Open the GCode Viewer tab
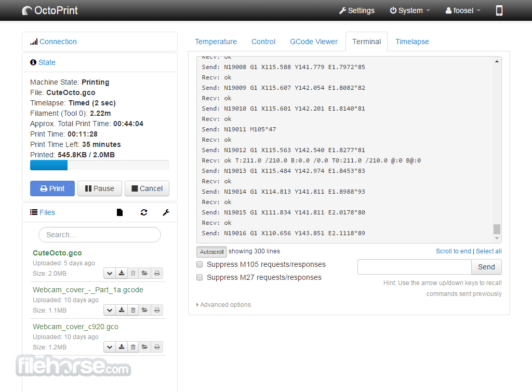 pyautogui.click(x=314, y=42)
